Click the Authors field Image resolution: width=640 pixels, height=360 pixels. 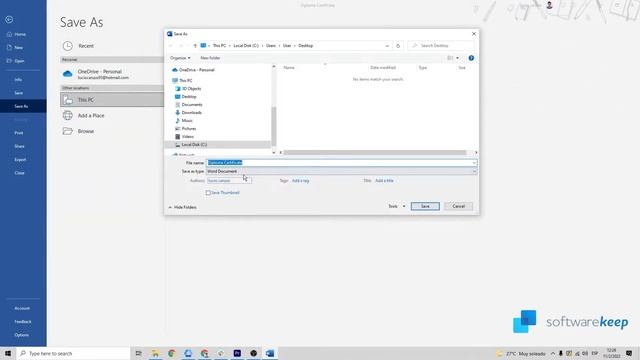pos(229,180)
